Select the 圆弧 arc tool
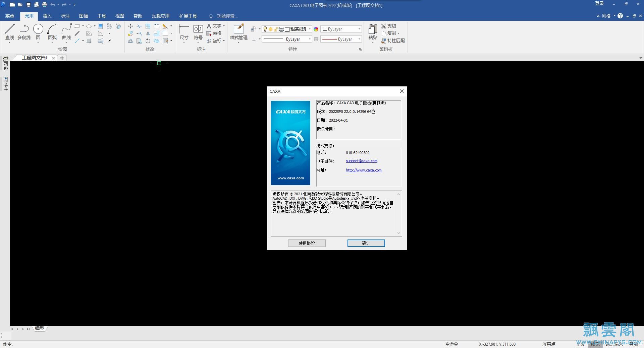The width and height of the screenshot is (644, 348). coord(52,32)
